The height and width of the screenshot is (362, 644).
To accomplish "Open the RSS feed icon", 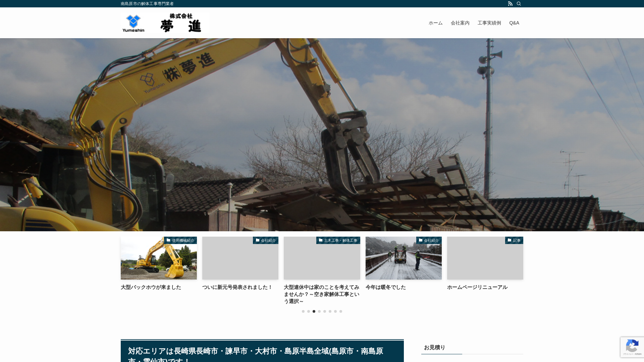I will [x=510, y=4].
